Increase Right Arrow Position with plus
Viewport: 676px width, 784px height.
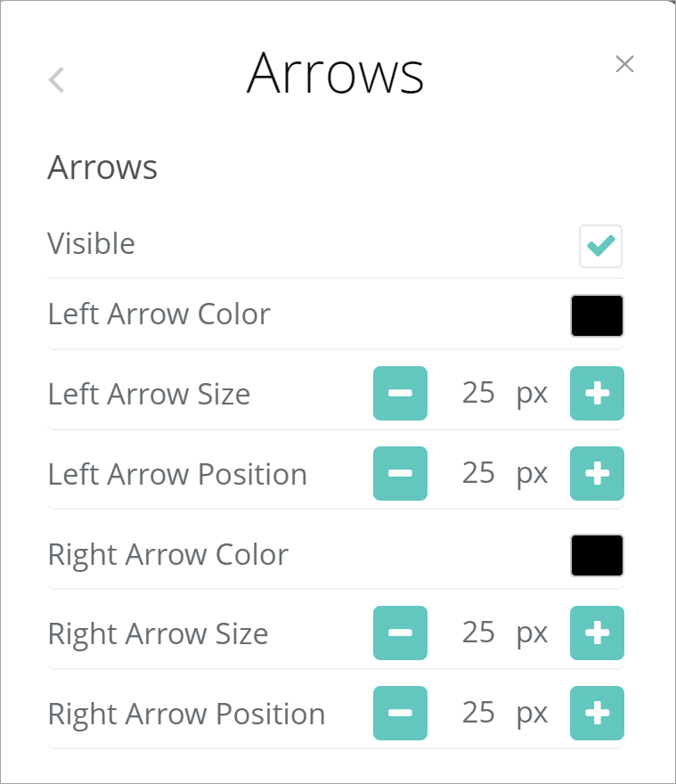coord(597,713)
